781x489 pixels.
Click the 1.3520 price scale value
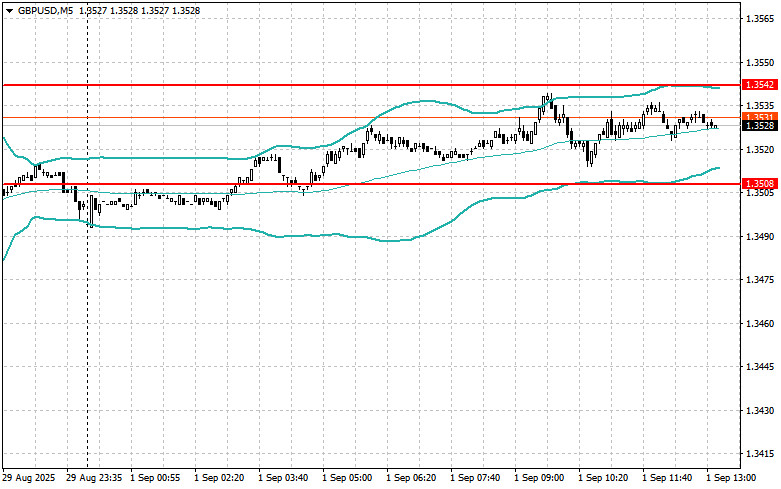coord(760,149)
